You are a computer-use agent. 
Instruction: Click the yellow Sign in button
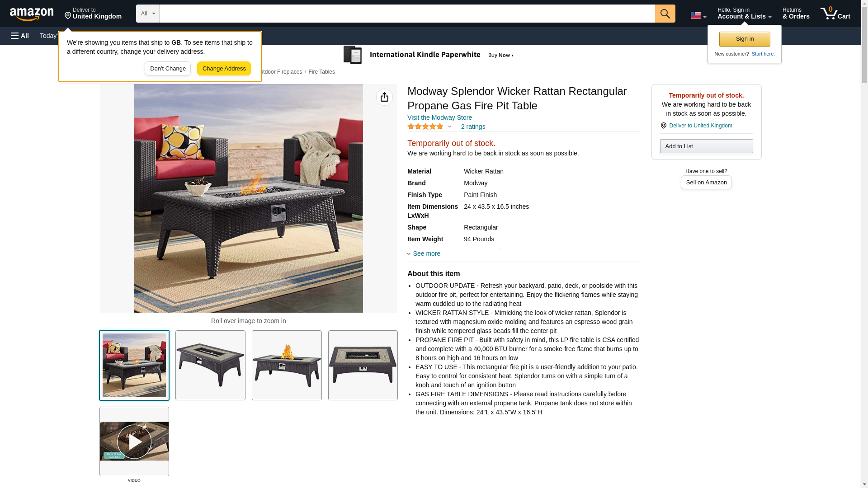[745, 39]
